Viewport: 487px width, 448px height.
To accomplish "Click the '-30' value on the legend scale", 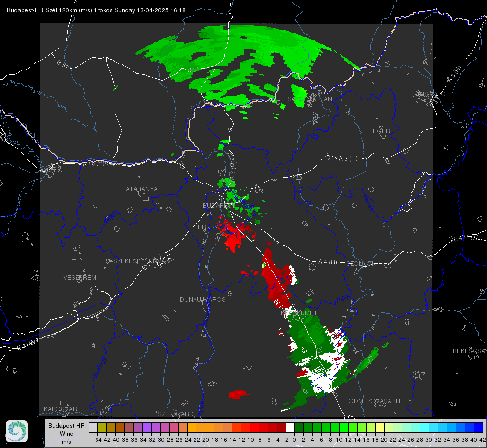I will point(161,440).
